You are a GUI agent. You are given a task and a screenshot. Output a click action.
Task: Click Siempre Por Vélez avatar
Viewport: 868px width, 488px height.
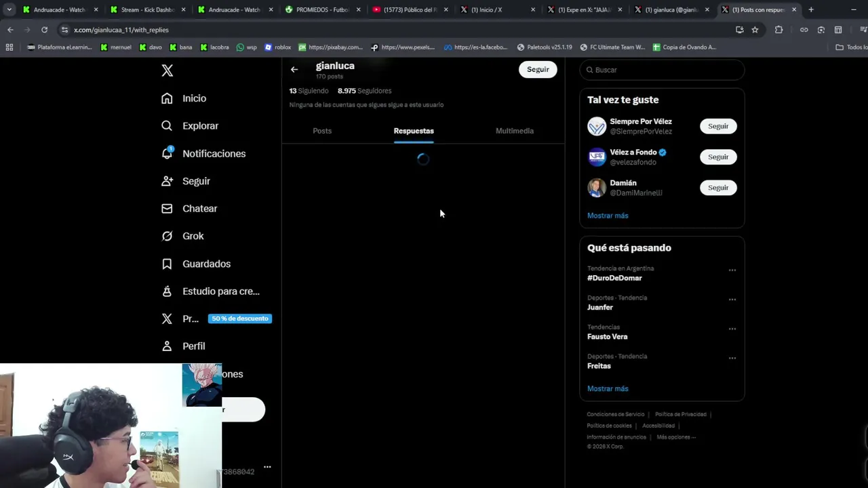pyautogui.click(x=597, y=126)
